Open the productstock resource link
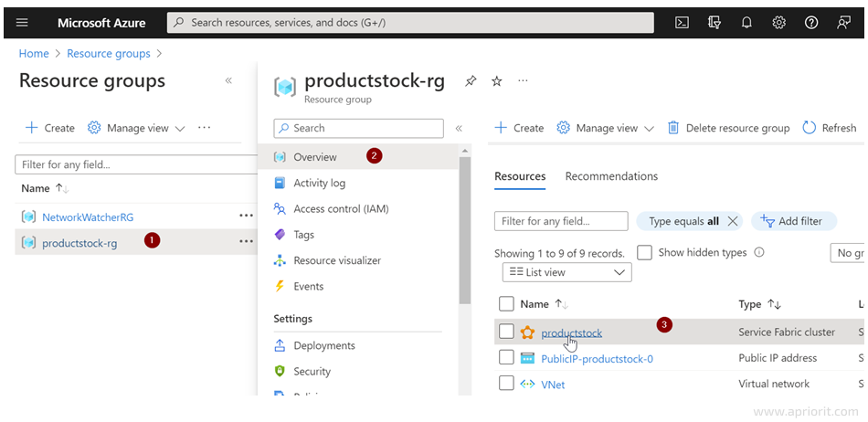The width and height of the screenshot is (868, 422). pos(571,333)
